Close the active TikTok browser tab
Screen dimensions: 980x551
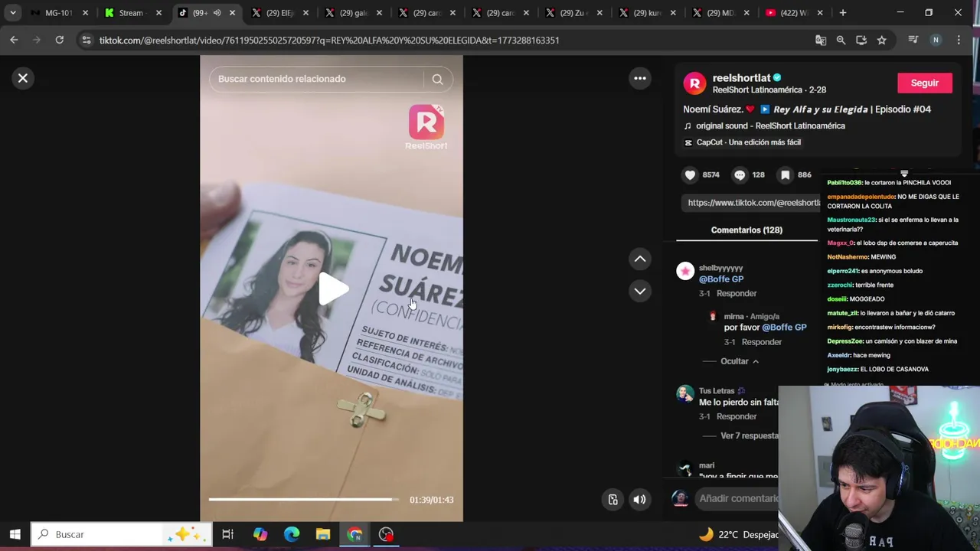(232, 13)
